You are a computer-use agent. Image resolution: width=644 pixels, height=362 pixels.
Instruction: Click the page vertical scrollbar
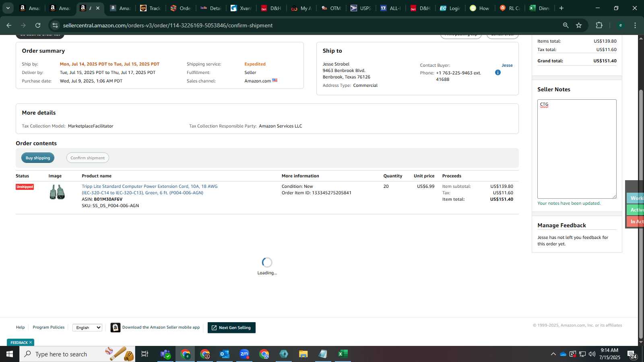coord(641,213)
